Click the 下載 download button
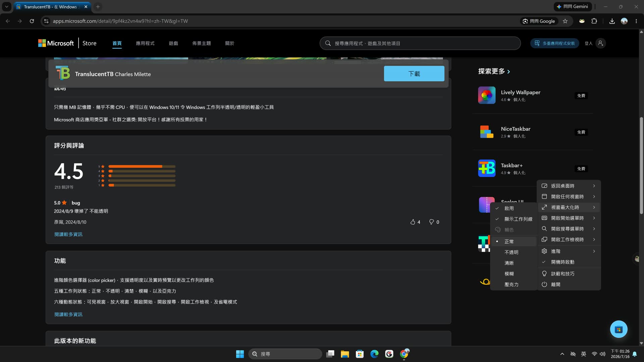 (414, 73)
